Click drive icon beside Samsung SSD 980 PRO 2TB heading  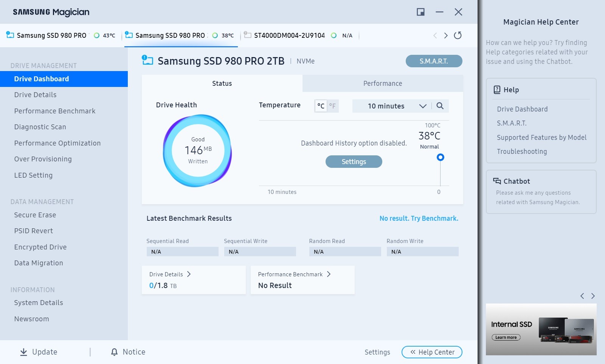(x=147, y=60)
